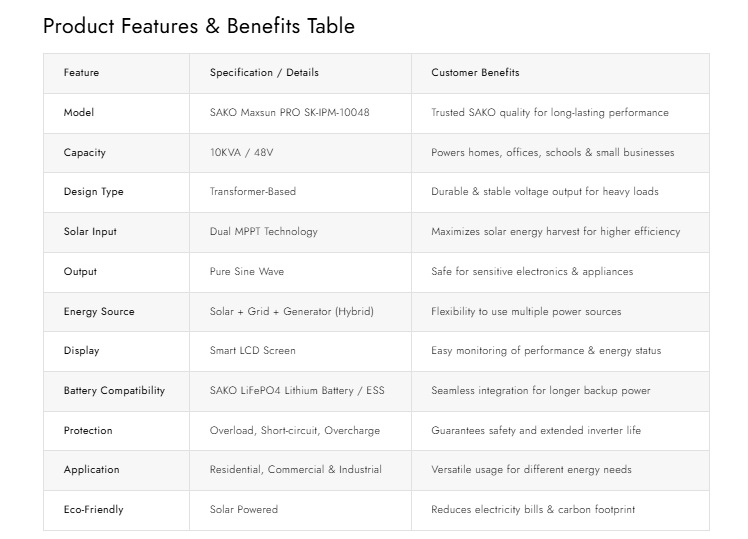Click Trusted SAKO quality benefit text
748x539 pixels.
click(x=549, y=113)
